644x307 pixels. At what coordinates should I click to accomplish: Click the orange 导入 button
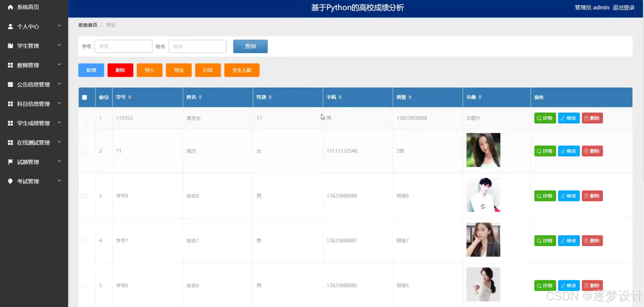coord(149,70)
